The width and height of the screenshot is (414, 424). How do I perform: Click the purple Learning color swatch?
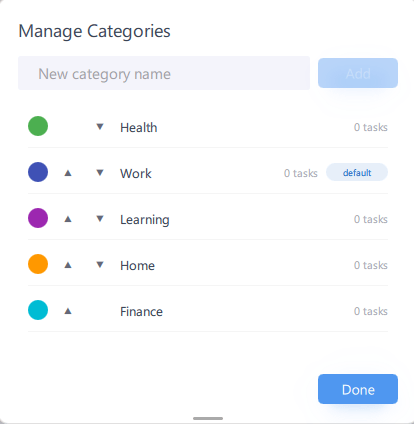pyautogui.click(x=38, y=218)
